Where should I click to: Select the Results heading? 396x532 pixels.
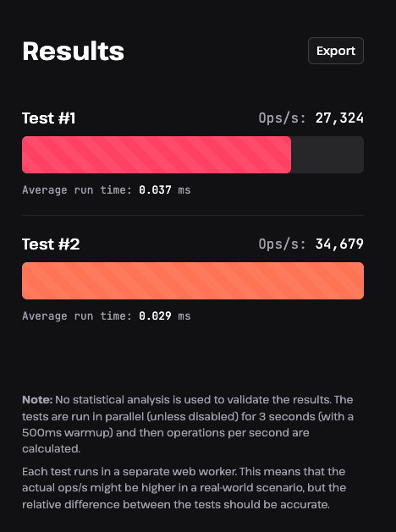point(74,52)
